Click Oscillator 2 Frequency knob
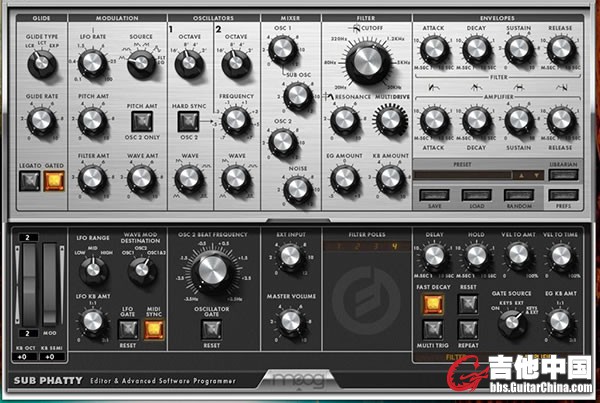600x403 pixels. 236,121
